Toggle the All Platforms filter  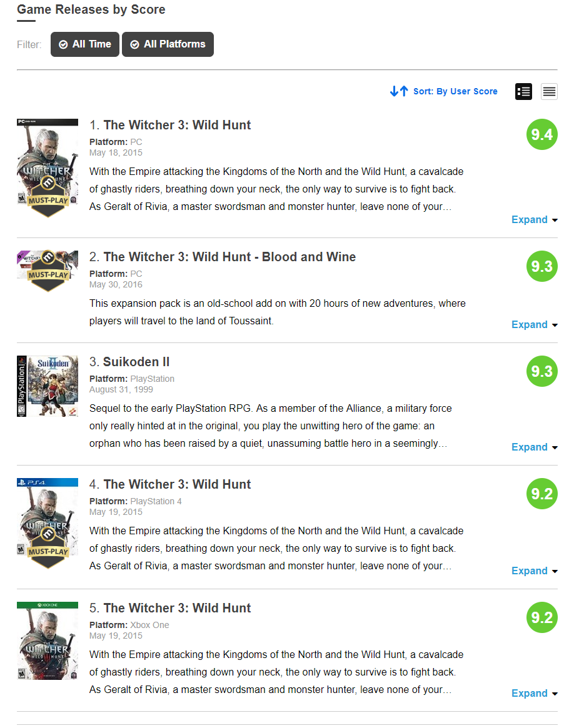(x=168, y=44)
